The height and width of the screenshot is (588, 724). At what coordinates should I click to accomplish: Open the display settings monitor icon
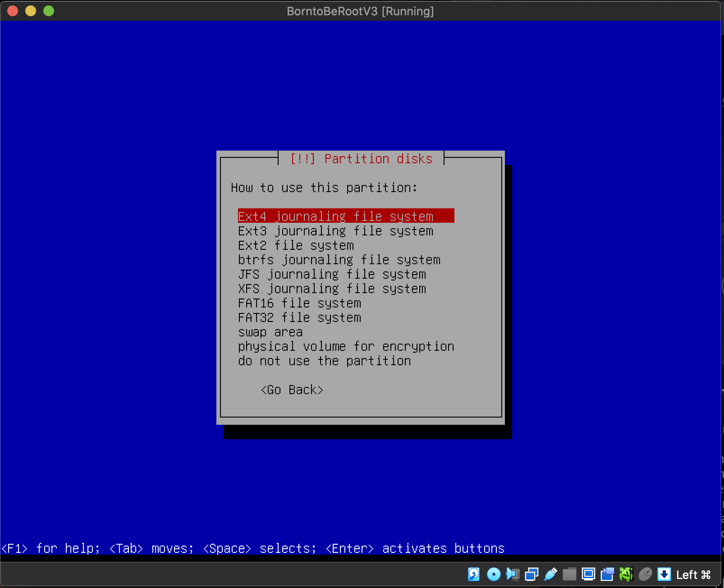[588, 574]
